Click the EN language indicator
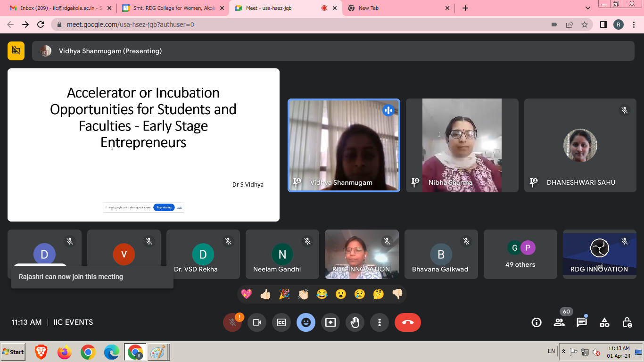 click(551, 351)
